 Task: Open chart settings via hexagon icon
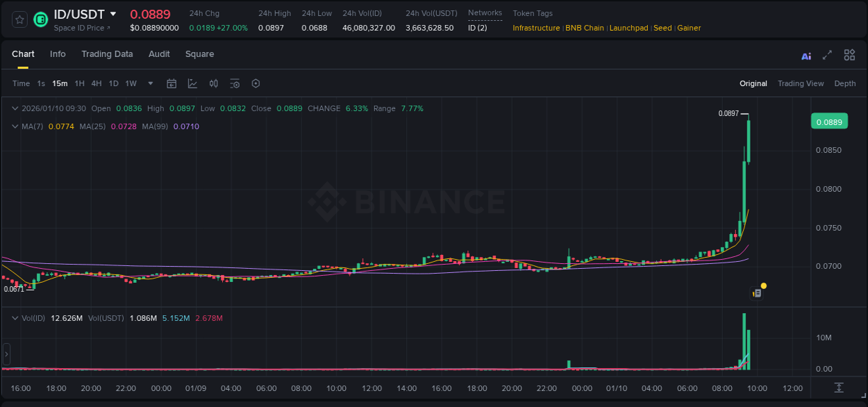coord(256,83)
